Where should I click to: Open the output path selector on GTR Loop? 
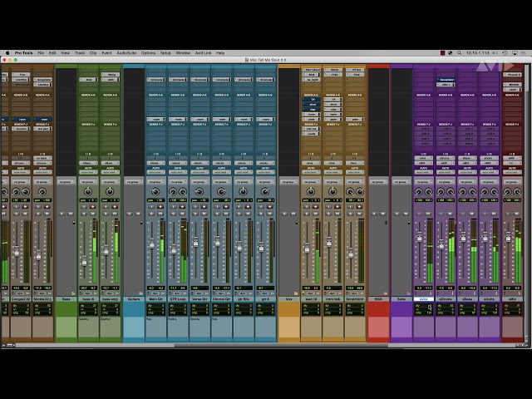(x=177, y=163)
